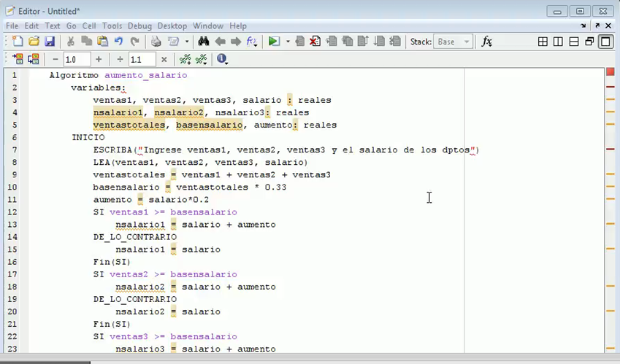Undo the last edit
This screenshot has width=620, height=364.
pyautogui.click(x=118, y=42)
